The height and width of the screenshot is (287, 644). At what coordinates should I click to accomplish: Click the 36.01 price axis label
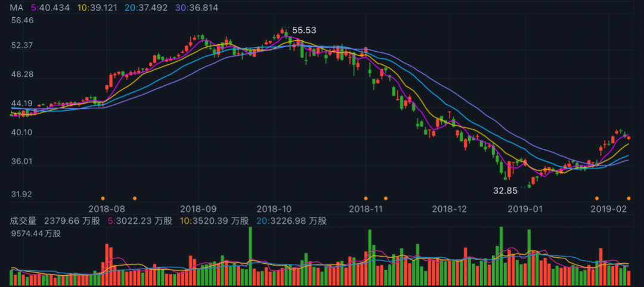click(23, 162)
